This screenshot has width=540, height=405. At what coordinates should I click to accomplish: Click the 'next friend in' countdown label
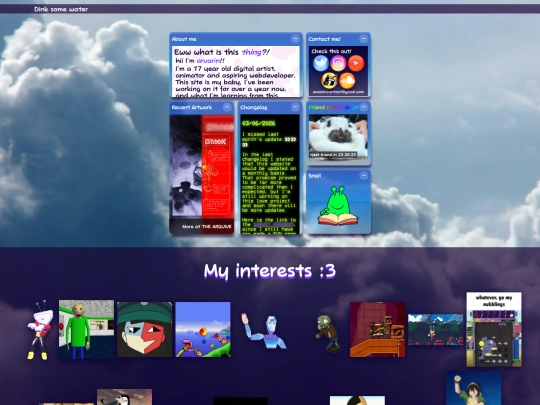(333, 155)
